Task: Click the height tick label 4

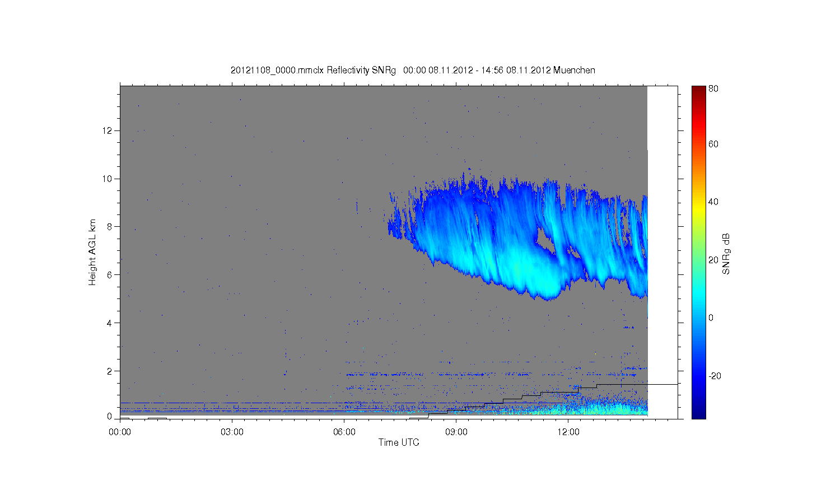Action: click(x=110, y=323)
